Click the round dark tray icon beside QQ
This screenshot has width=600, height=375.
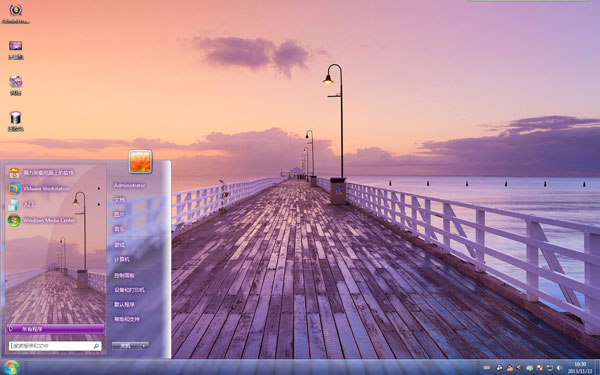(499, 367)
